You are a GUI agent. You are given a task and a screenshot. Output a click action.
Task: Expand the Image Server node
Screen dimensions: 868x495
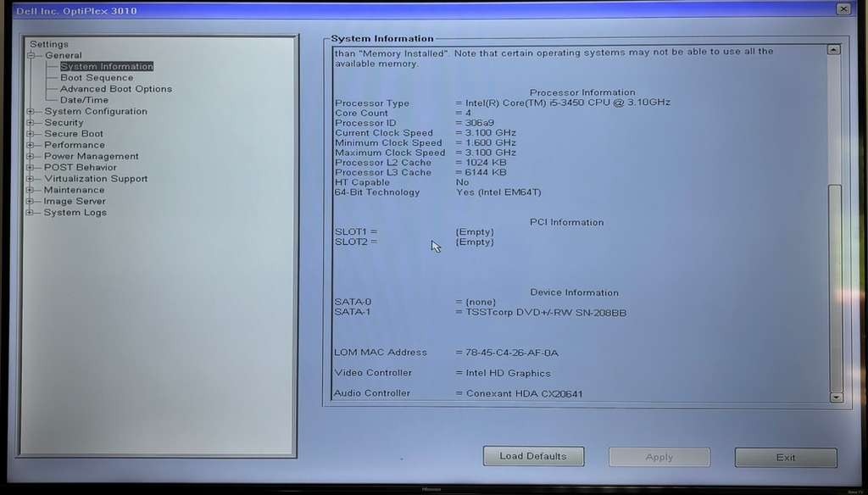31,201
